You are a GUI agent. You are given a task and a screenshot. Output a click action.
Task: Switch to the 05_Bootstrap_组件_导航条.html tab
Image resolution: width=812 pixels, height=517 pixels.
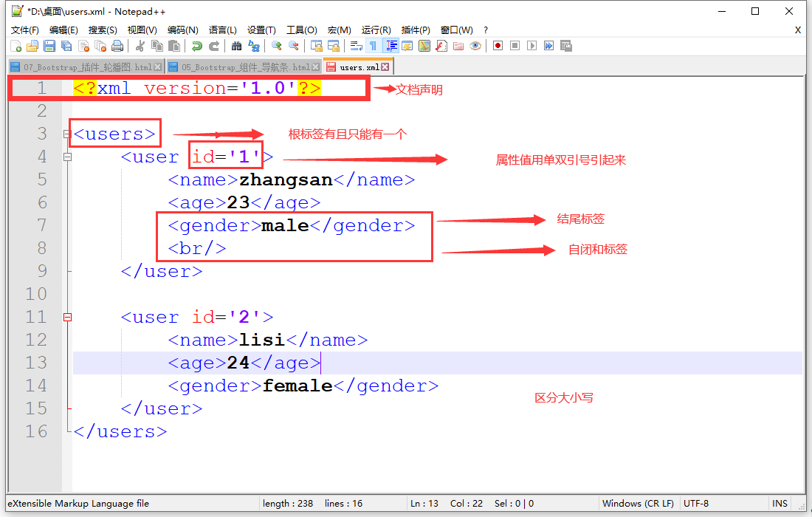(244, 67)
